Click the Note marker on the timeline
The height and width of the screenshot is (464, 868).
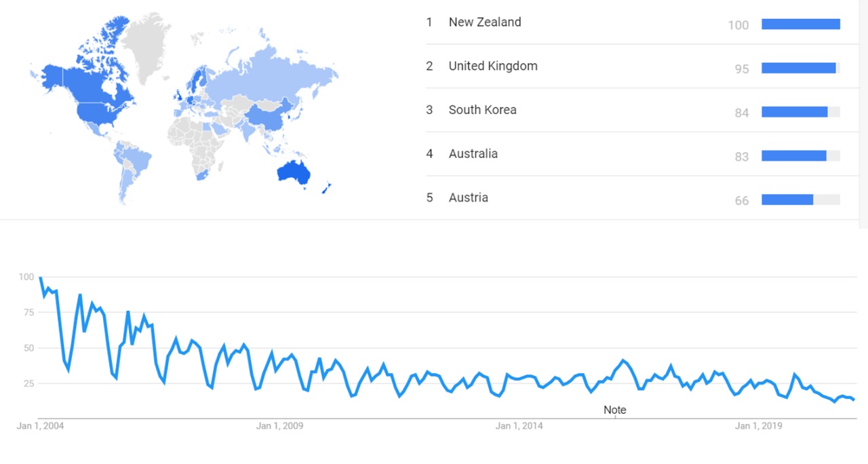(615, 410)
